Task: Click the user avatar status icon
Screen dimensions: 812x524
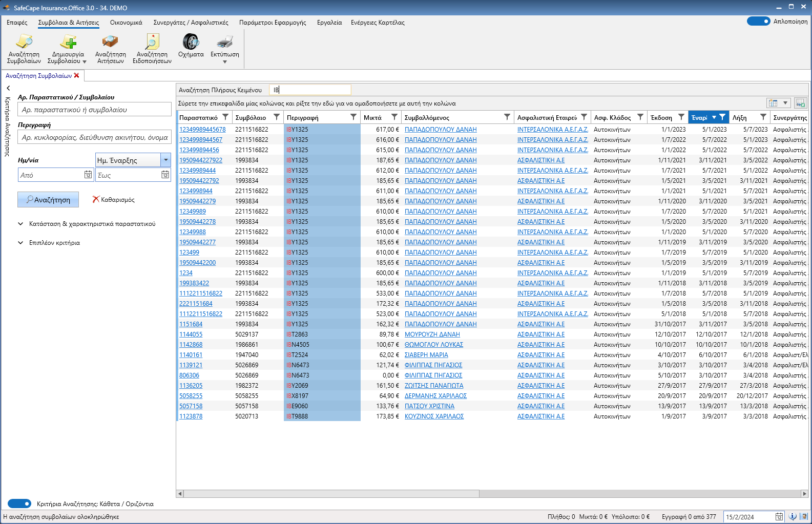Action: tap(804, 516)
